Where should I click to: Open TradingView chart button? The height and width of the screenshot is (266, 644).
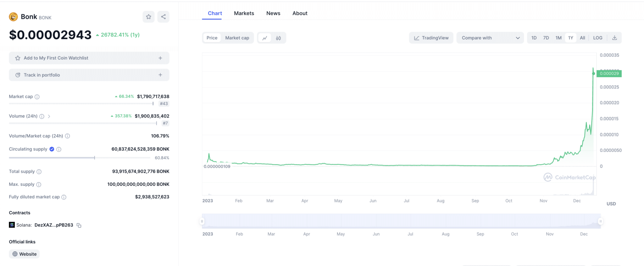(431, 38)
